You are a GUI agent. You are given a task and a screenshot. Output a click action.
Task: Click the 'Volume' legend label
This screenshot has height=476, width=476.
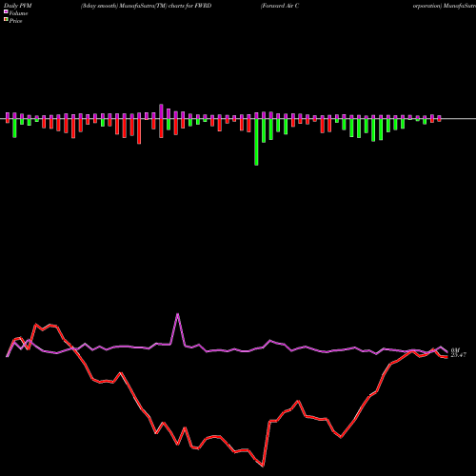(18, 13)
